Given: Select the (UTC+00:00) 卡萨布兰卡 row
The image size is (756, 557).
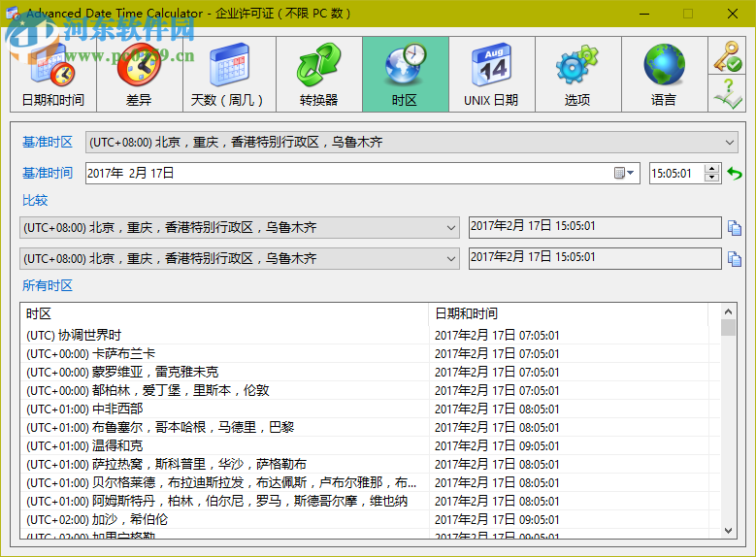Looking at the screenshot, I should [371, 353].
